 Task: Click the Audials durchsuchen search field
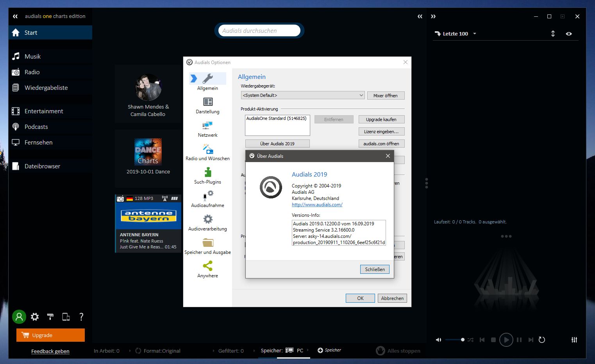coord(259,30)
